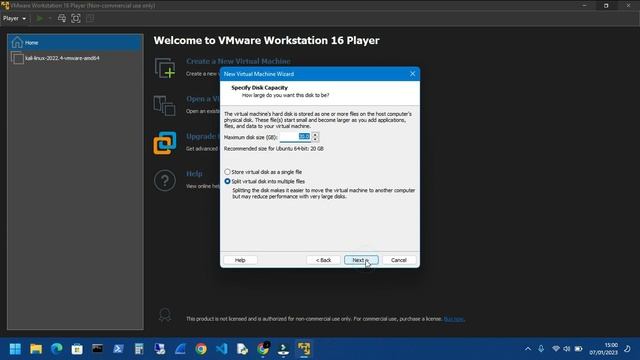Open Google Chrome from the taskbar
Image resolution: width=640 pixels, height=360 pixels.
pyautogui.click(x=201, y=349)
